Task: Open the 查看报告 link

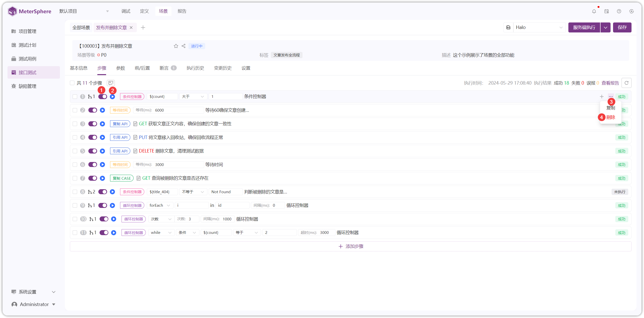Action: [610, 83]
